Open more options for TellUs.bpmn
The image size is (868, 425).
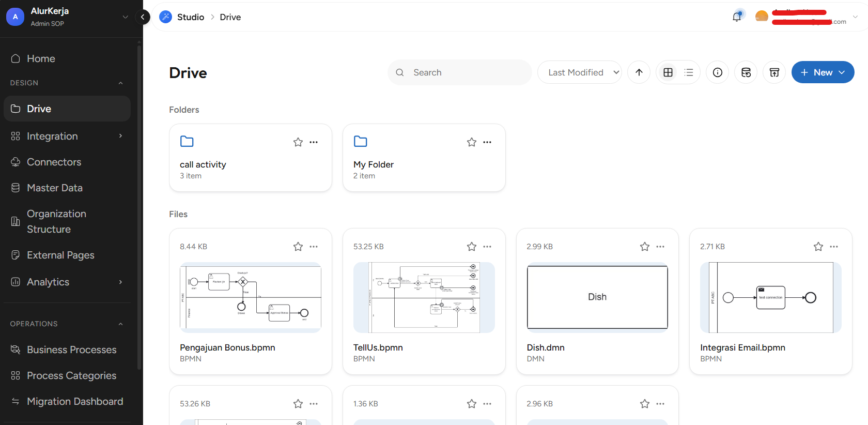[x=487, y=247]
